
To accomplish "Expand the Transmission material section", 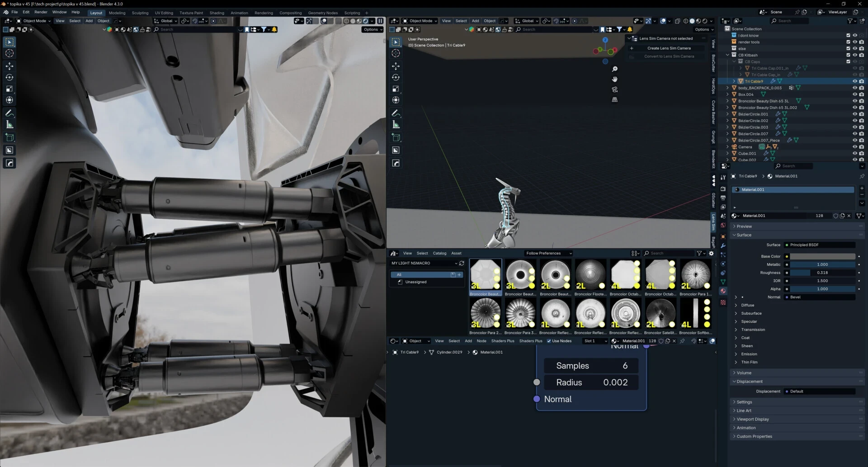I will click(753, 330).
